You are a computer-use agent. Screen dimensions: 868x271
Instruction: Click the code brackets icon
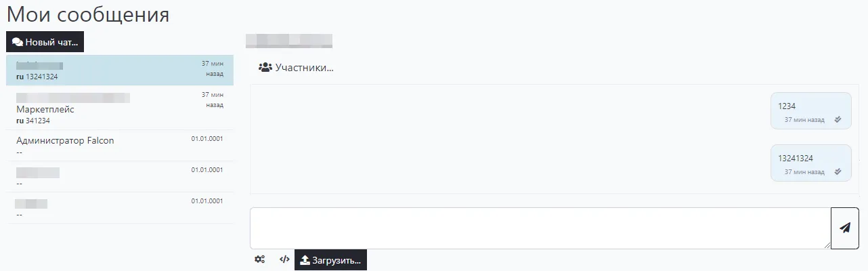[x=284, y=259]
